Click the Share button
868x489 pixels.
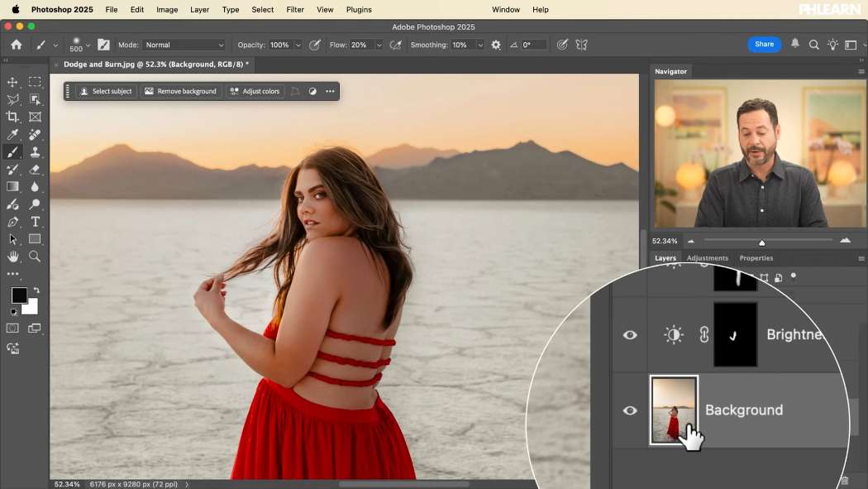(764, 45)
